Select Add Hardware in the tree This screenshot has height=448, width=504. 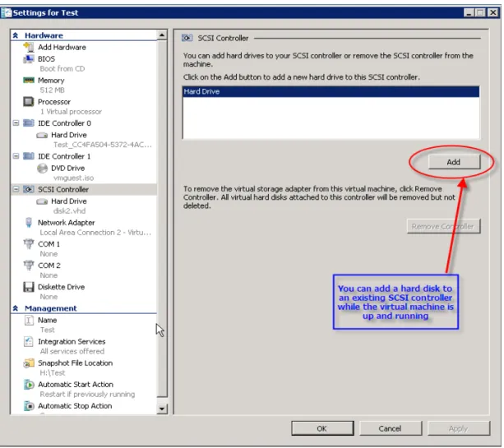coord(62,47)
